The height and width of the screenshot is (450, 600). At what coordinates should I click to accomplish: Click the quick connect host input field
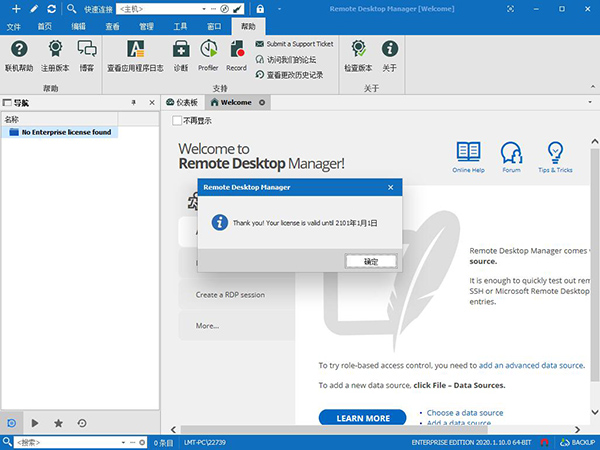point(158,9)
